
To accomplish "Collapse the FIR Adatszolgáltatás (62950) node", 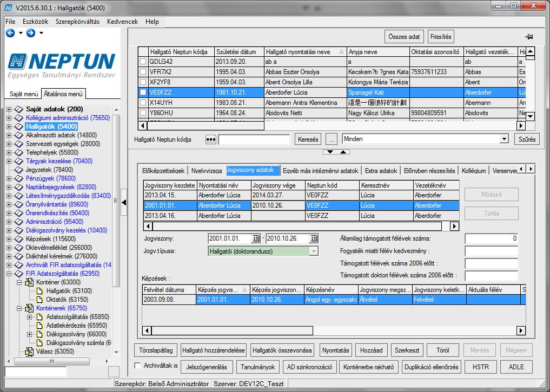I will [x=9, y=274].
